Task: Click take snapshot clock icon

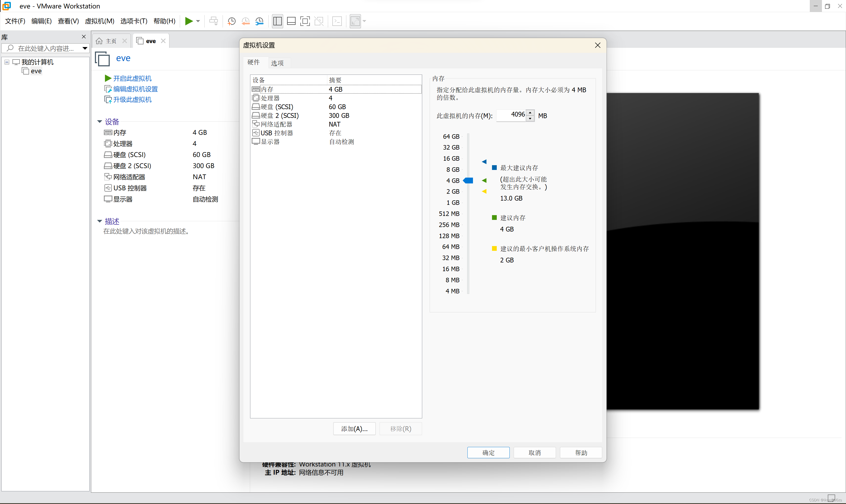Action: pyautogui.click(x=232, y=21)
